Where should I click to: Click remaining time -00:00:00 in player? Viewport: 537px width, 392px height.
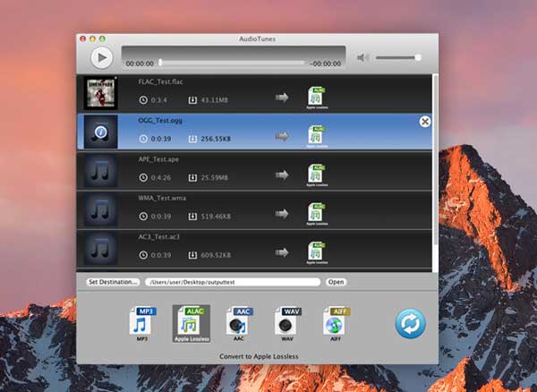tap(326, 64)
